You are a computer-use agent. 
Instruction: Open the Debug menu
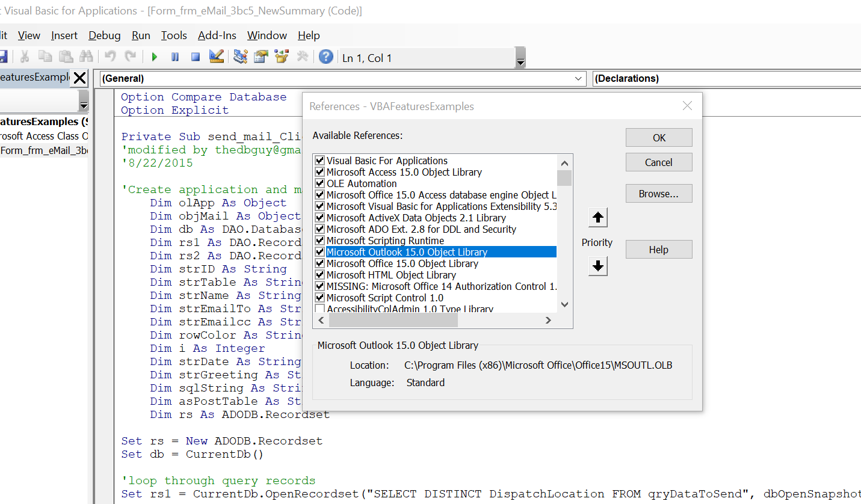(105, 35)
